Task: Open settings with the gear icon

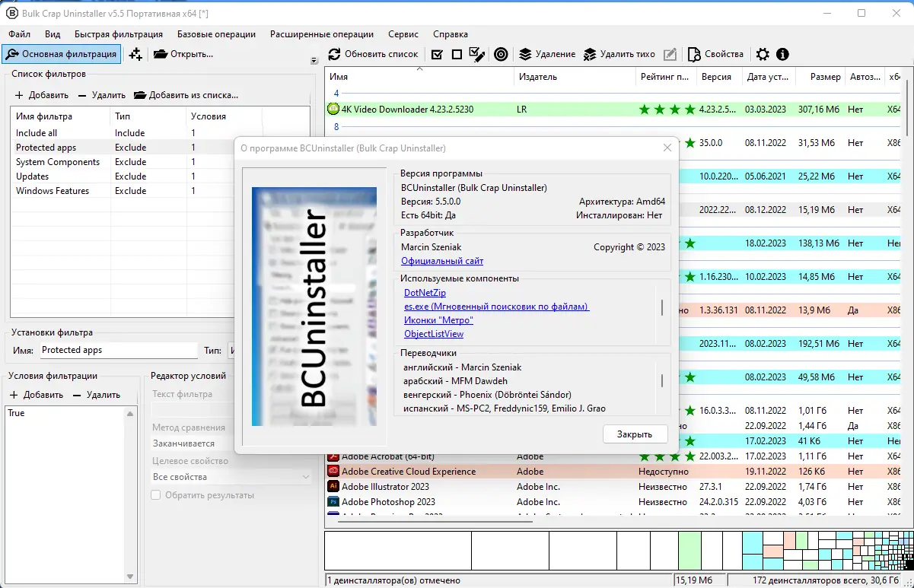Action: (762, 54)
